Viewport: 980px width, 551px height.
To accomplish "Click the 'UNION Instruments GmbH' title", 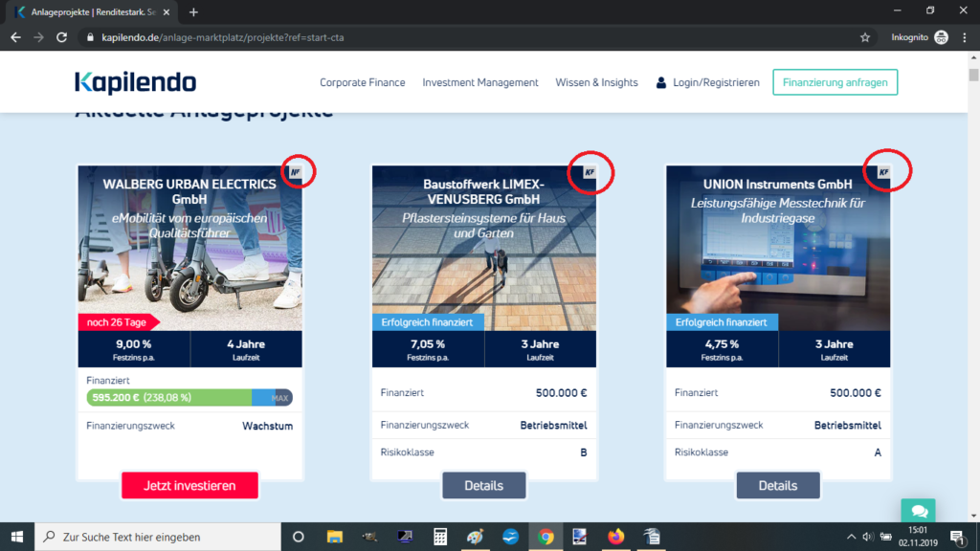I will pos(777,185).
